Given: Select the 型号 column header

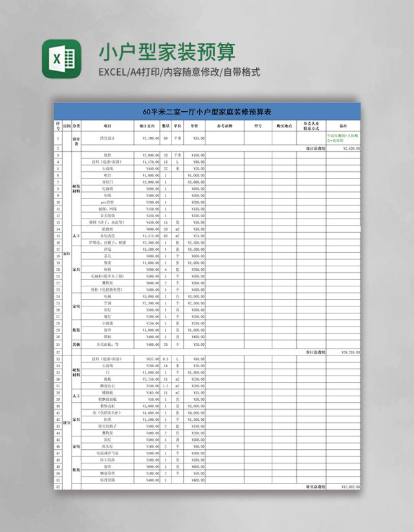Looking at the screenshot, I should (258, 126).
